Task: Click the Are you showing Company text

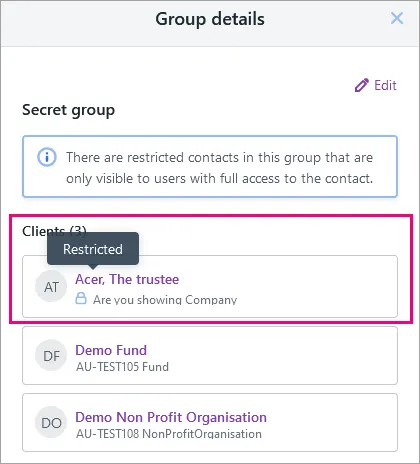Action: (x=165, y=299)
